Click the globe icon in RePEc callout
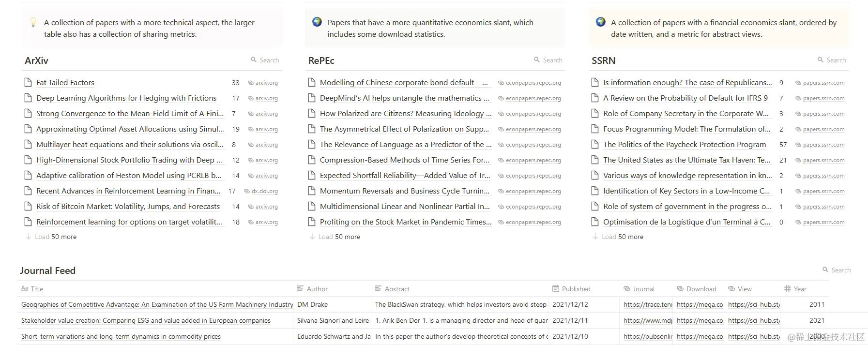The height and width of the screenshot is (345, 868). (x=317, y=22)
